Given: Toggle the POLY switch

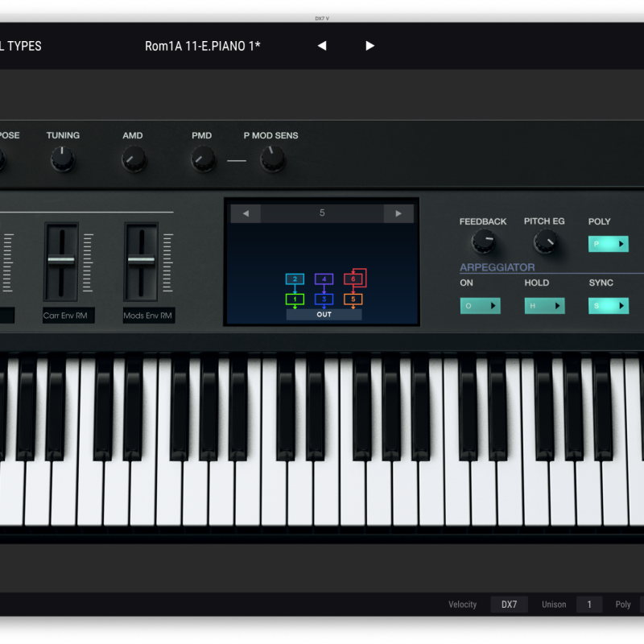Looking at the screenshot, I should 609,244.
